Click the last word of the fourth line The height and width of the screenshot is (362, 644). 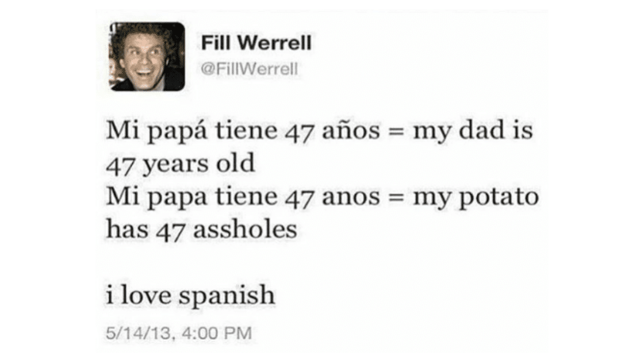245,229
